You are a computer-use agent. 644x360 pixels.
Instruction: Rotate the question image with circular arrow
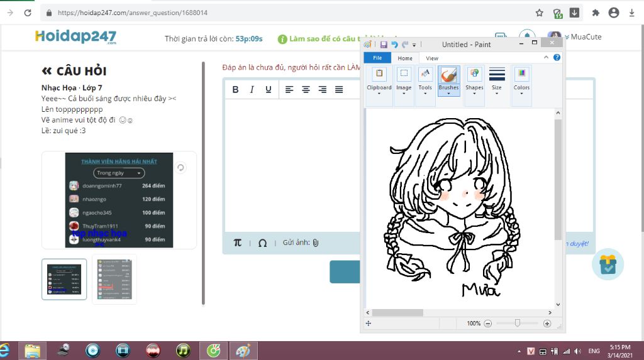tap(180, 168)
